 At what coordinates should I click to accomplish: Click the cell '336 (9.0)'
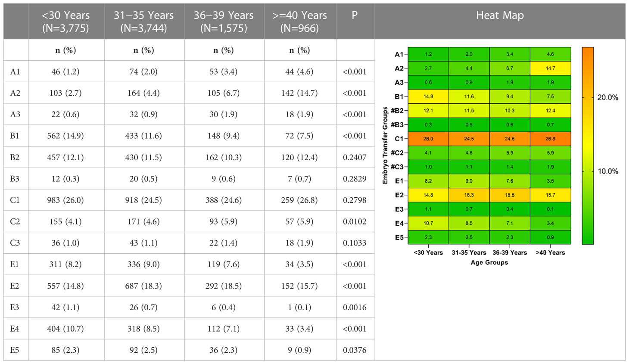pyautogui.click(x=144, y=264)
